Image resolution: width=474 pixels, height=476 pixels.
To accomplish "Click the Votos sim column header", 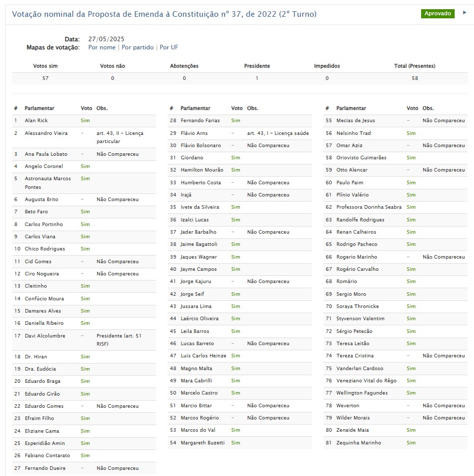I will tap(46, 66).
